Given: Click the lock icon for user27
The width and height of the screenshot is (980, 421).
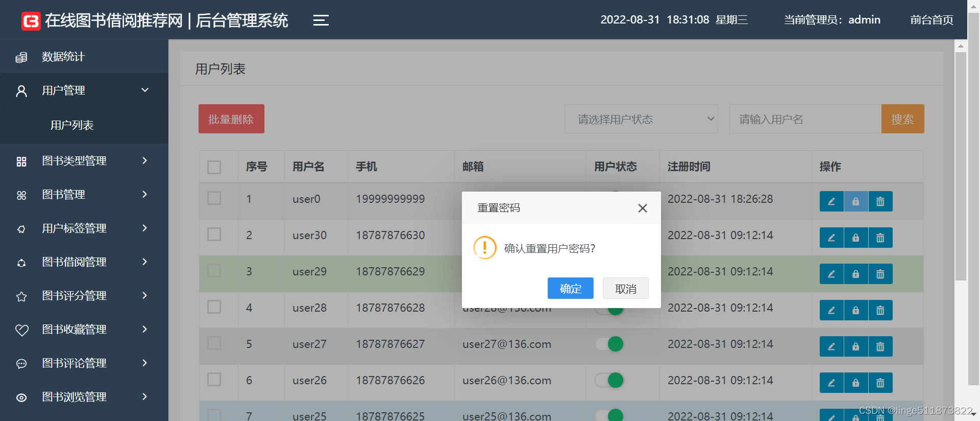Looking at the screenshot, I should pos(856,346).
